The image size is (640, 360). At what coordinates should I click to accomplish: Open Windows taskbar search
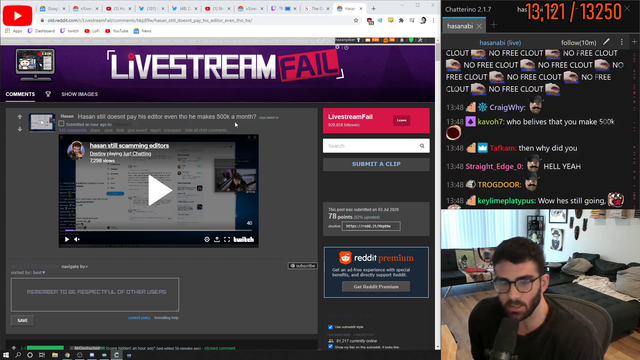tap(18, 355)
